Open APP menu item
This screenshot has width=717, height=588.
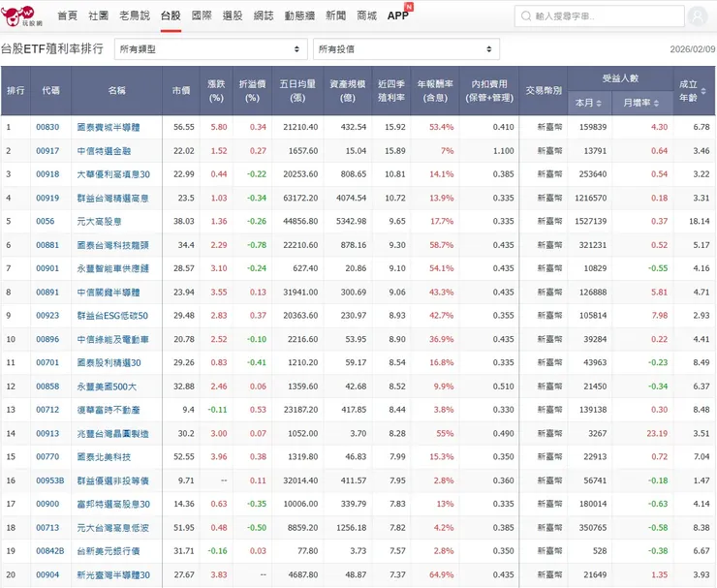point(398,16)
